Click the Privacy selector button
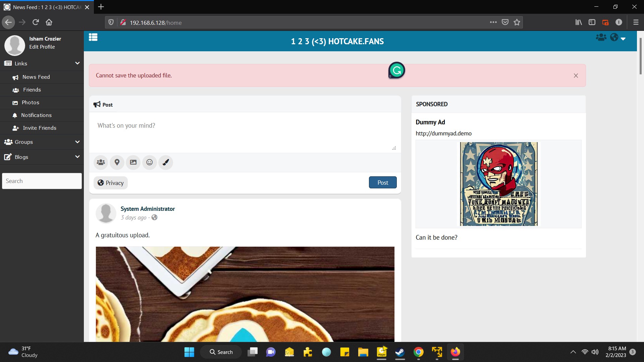The width and height of the screenshot is (644, 362). point(111,183)
